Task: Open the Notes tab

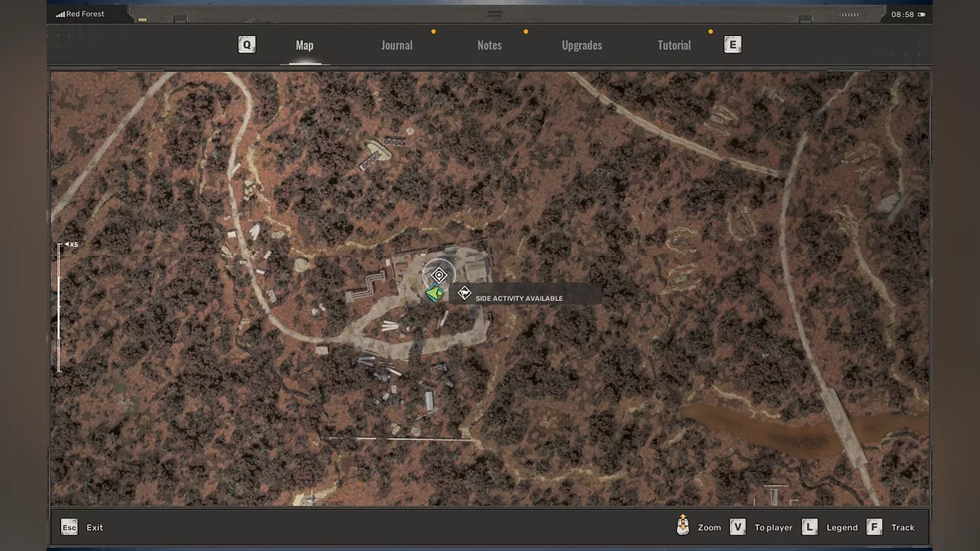Action: click(489, 46)
